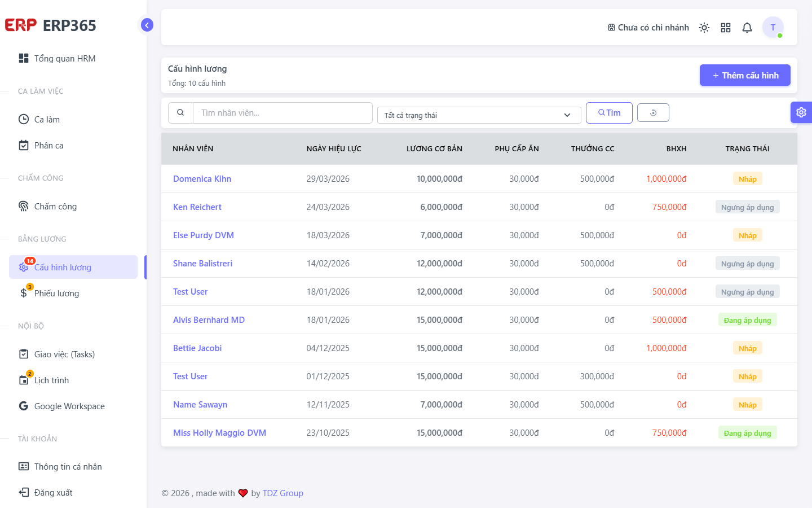
Task: Click the reset filter refresh icon button
Action: pyautogui.click(x=653, y=113)
